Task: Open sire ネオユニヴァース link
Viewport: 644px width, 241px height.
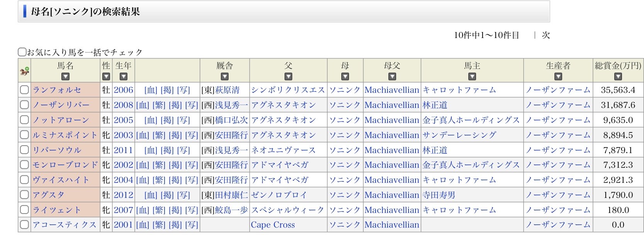Action: pos(284,150)
